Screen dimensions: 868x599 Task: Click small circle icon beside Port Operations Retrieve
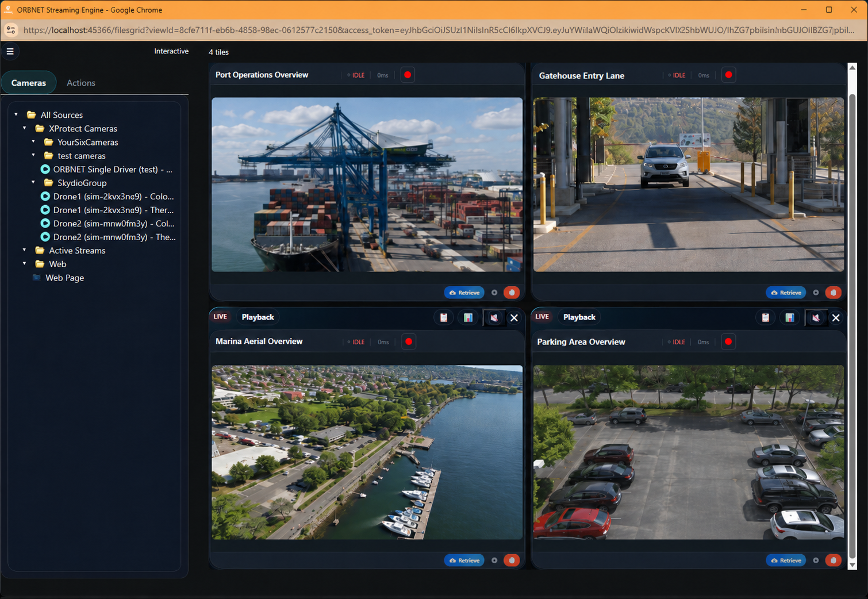(x=494, y=293)
